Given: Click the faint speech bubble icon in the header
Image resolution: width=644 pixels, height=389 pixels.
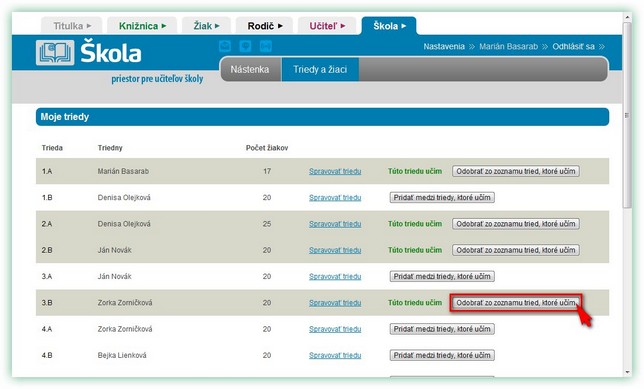Looking at the screenshot, I should pyautogui.click(x=245, y=46).
